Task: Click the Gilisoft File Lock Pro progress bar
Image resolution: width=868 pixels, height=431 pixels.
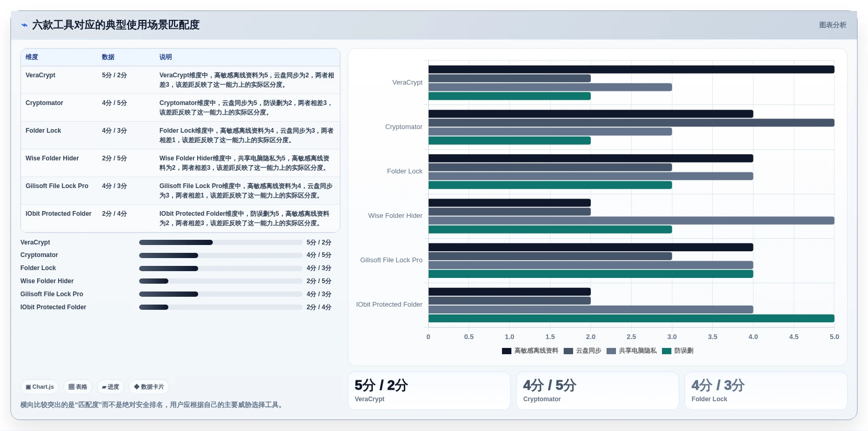Action: pos(221,294)
